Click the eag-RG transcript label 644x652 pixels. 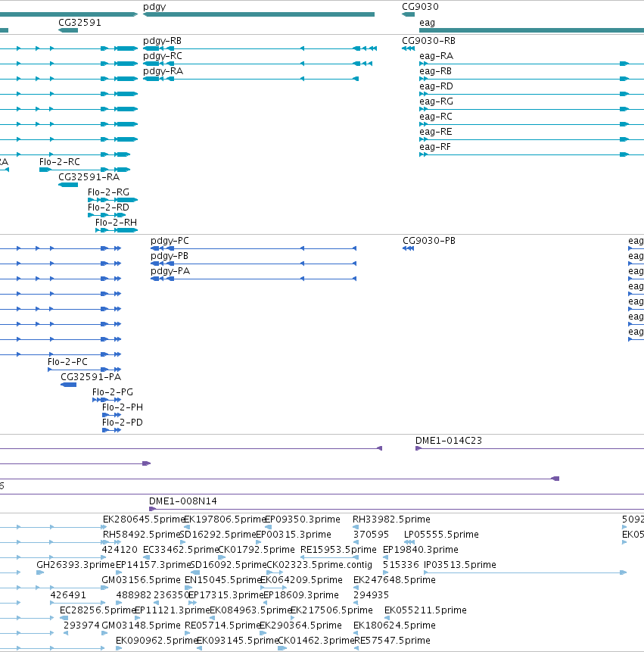436,101
